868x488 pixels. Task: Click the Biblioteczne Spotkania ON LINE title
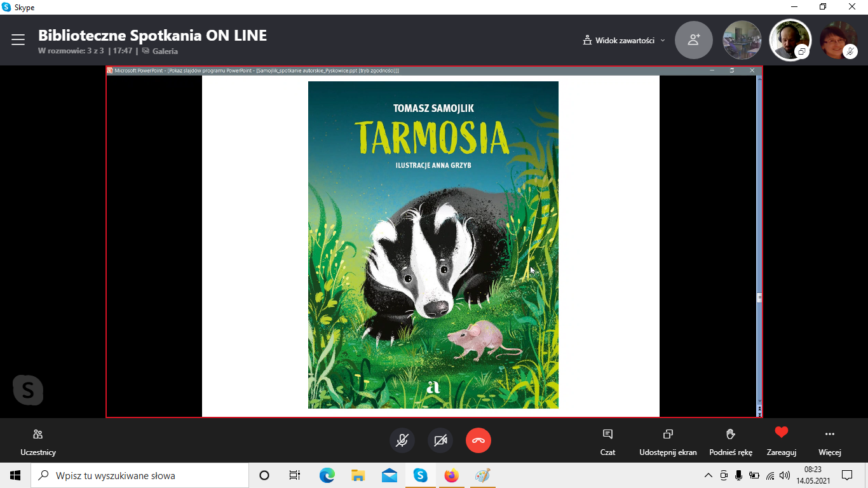coord(153,35)
